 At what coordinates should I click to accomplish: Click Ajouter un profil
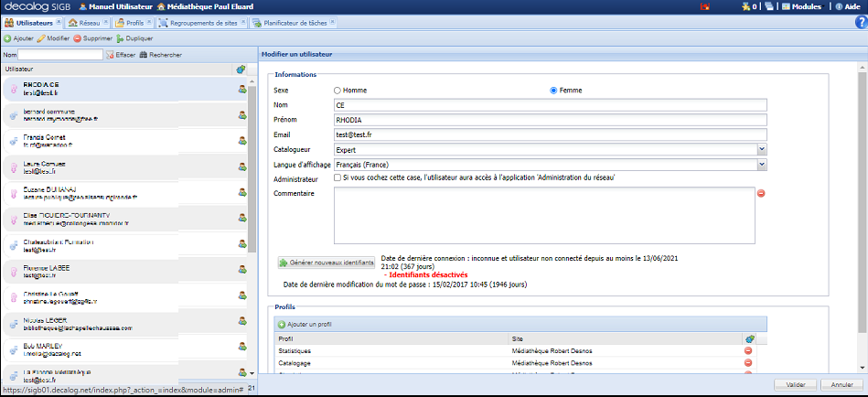305,324
